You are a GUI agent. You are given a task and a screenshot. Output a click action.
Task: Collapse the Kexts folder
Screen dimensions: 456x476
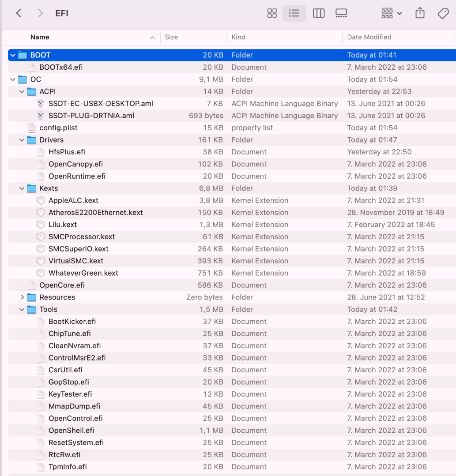pyautogui.click(x=22, y=188)
